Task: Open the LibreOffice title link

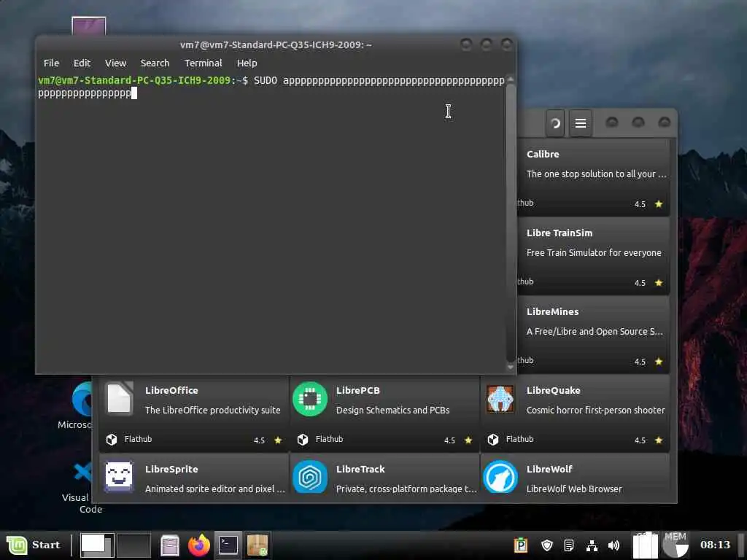Action: pyautogui.click(x=171, y=390)
